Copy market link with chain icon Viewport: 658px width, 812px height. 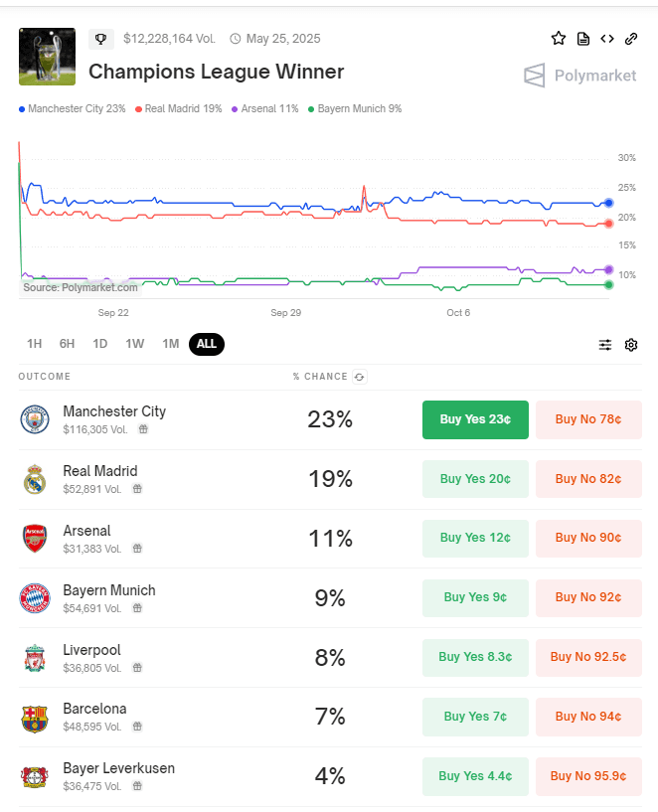click(x=631, y=39)
